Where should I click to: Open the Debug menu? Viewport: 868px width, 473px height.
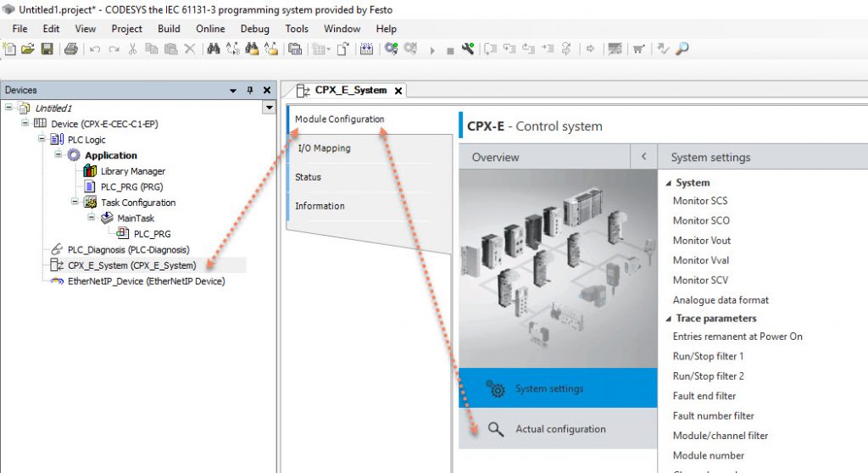point(254,29)
